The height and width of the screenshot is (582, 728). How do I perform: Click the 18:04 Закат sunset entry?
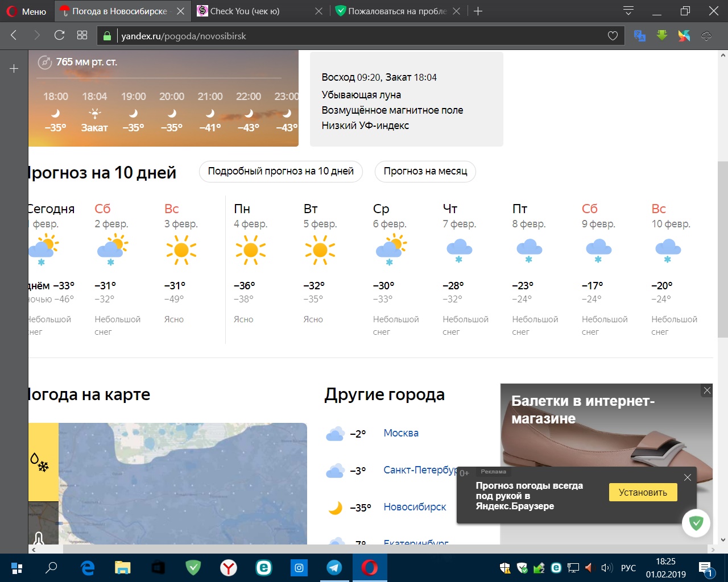(x=94, y=112)
